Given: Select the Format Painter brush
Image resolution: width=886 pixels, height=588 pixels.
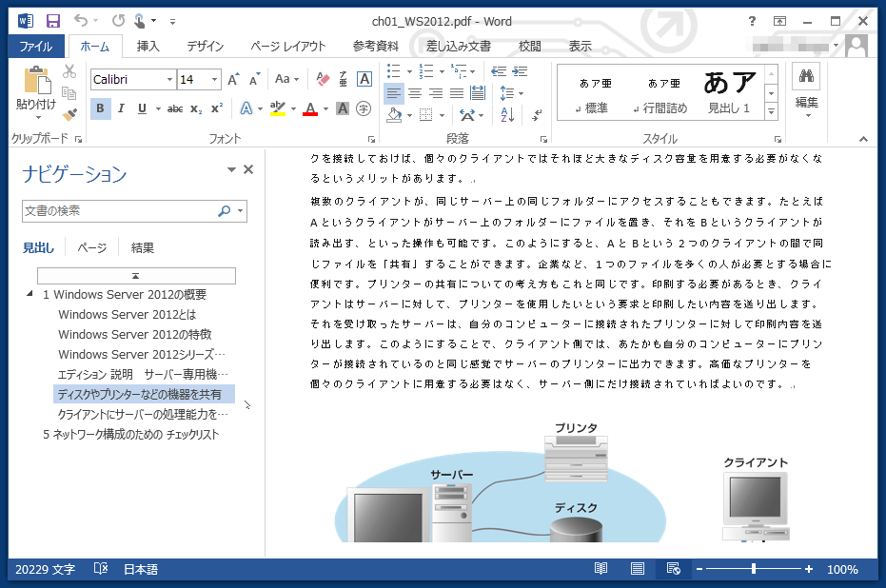Looking at the screenshot, I should coord(69,115).
